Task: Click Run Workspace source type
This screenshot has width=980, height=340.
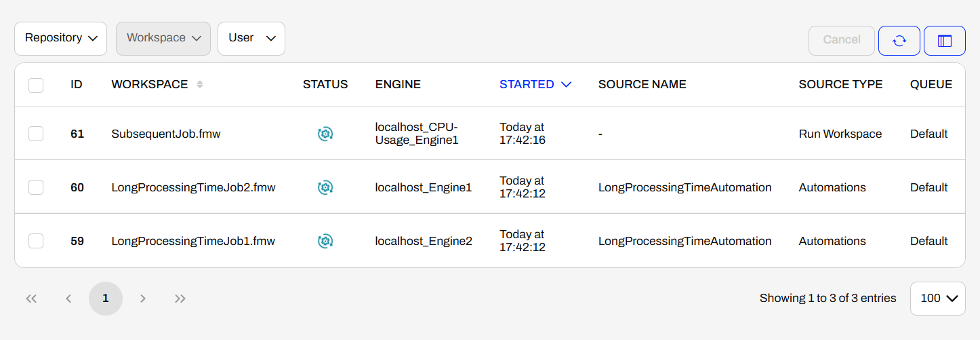Action: pos(840,134)
